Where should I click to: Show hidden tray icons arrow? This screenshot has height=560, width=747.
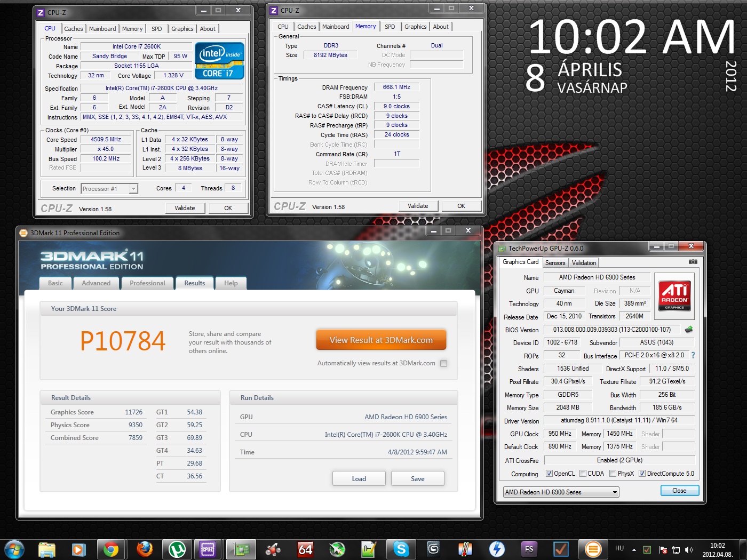pyautogui.click(x=634, y=549)
